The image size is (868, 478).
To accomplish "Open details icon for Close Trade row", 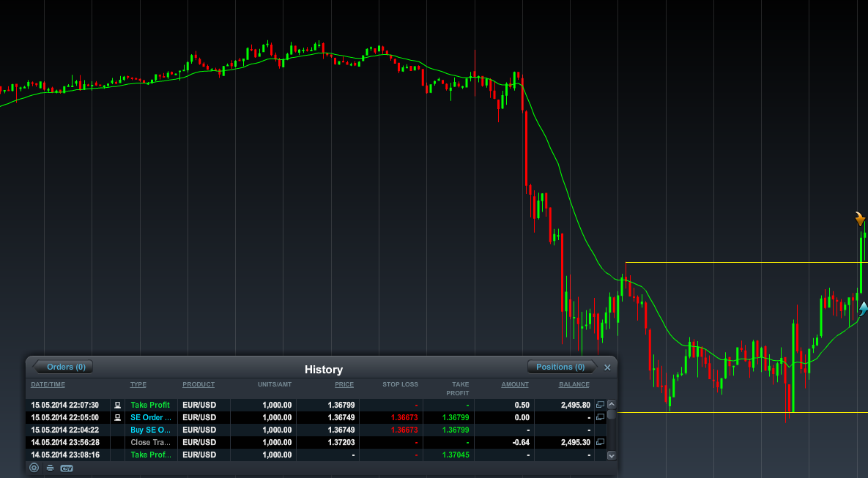I will [600, 442].
